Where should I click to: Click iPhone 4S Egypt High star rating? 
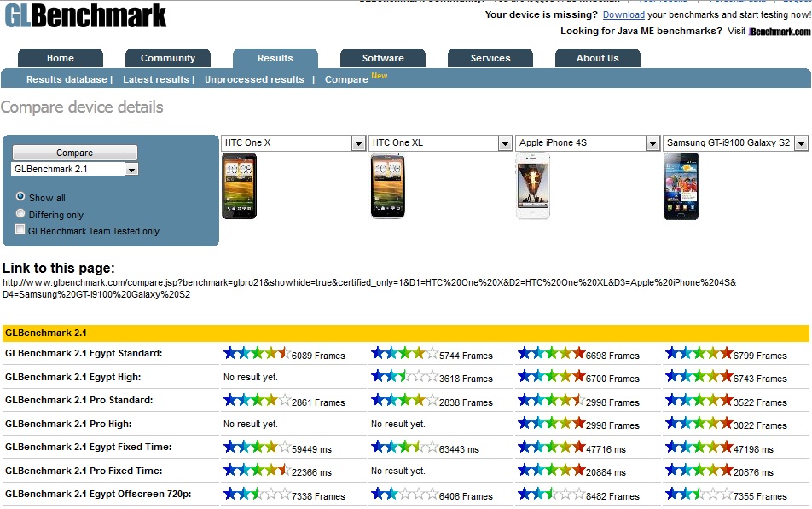(x=551, y=377)
